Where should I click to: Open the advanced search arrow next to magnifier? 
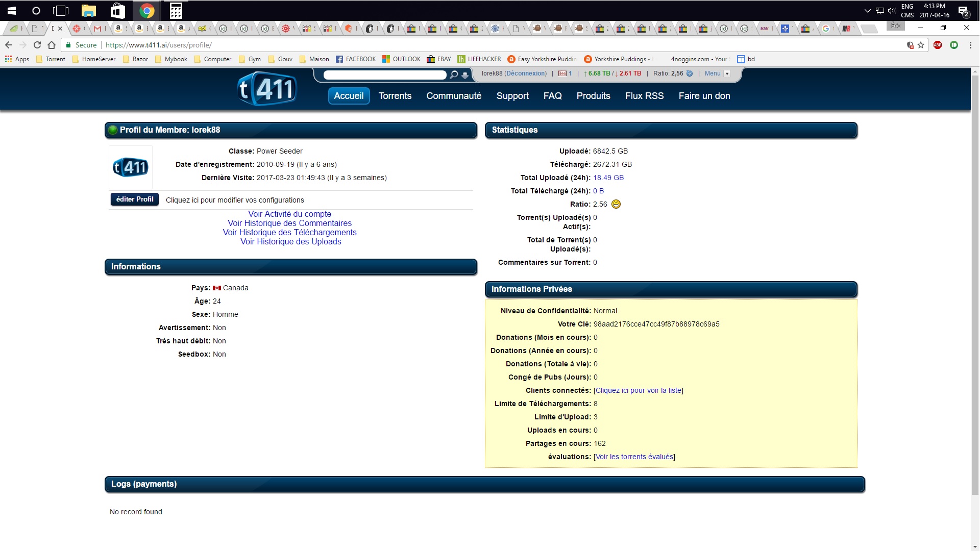pyautogui.click(x=465, y=76)
